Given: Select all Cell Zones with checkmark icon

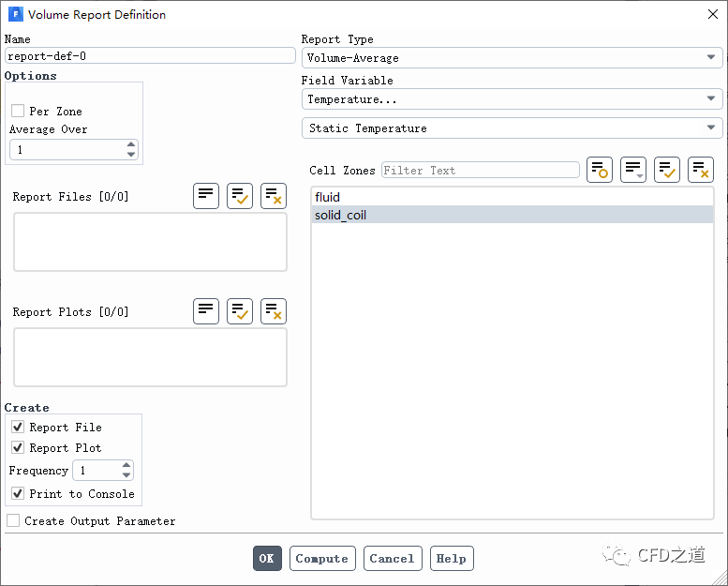Looking at the screenshot, I should pyautogui.click(x=667, y=170).
